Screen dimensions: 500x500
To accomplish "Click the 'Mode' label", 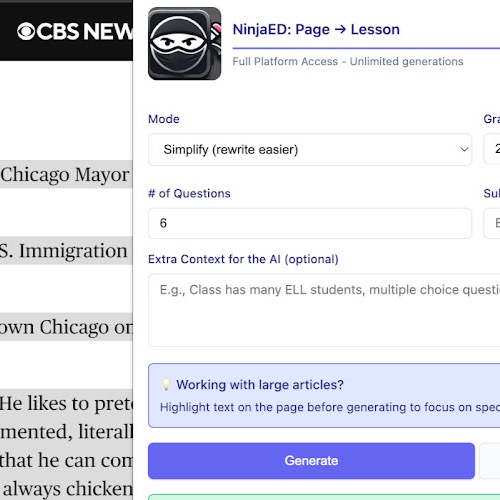I will (x=164, y=119).
